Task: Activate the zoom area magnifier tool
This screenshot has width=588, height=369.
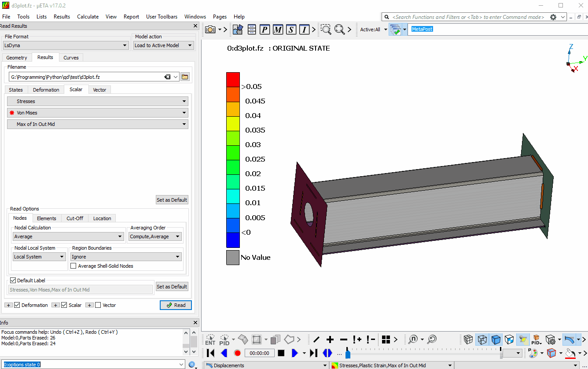Action: [x=326, y=30]
